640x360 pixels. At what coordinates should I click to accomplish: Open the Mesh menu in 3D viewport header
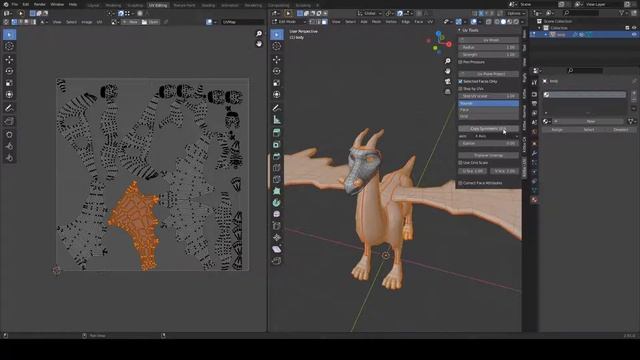pos(376,22)
